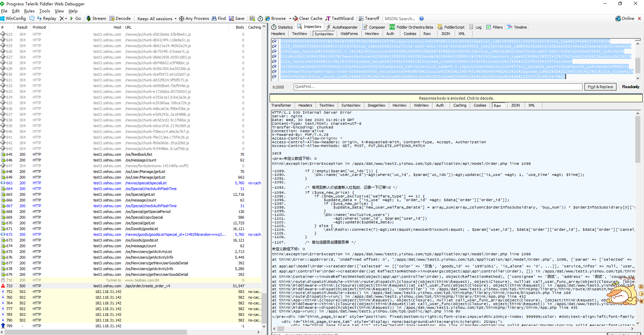This screenshot has width=644, height=335.
Task: Select the response Caching tab
Action: (460, 105)
